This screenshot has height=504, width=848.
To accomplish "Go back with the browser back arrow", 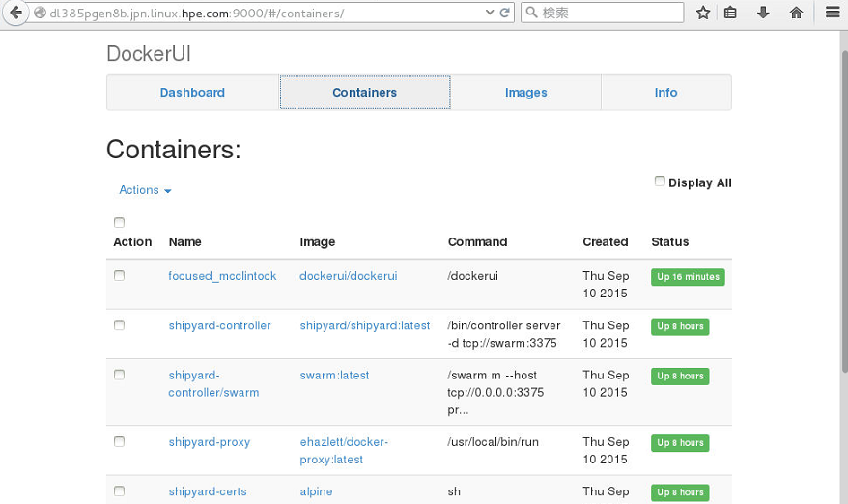I will tap(15, 12).
